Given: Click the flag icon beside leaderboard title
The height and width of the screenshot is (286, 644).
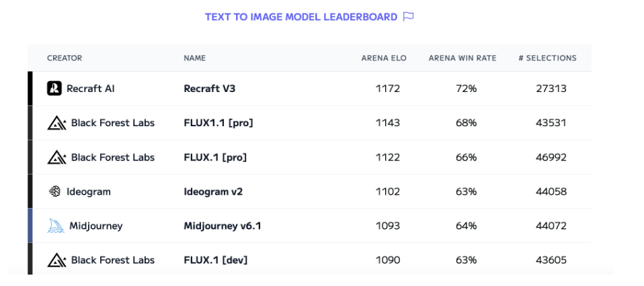Looking at the screenshot, I should coord(408,17).
